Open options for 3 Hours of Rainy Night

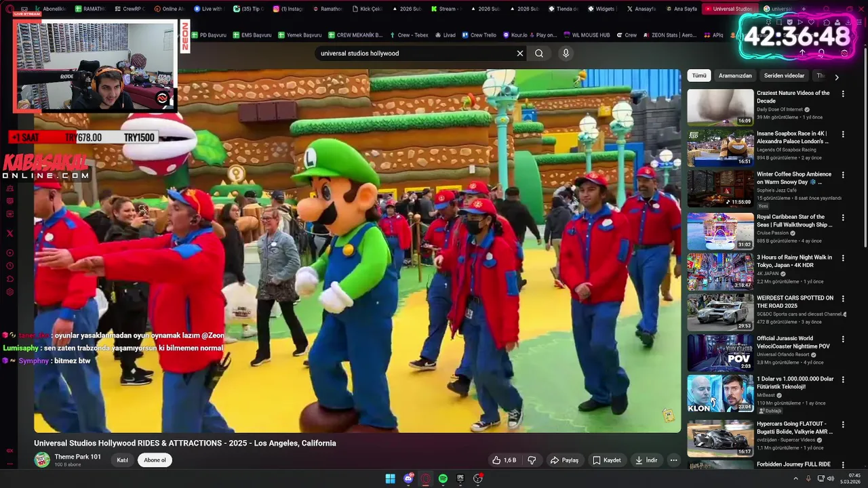click(843, 258)
